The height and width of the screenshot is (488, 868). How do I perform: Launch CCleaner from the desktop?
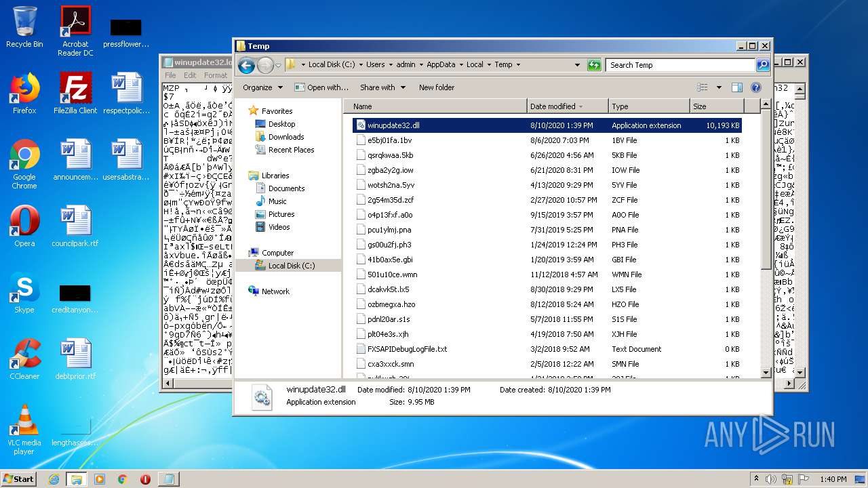click(24, 359)
